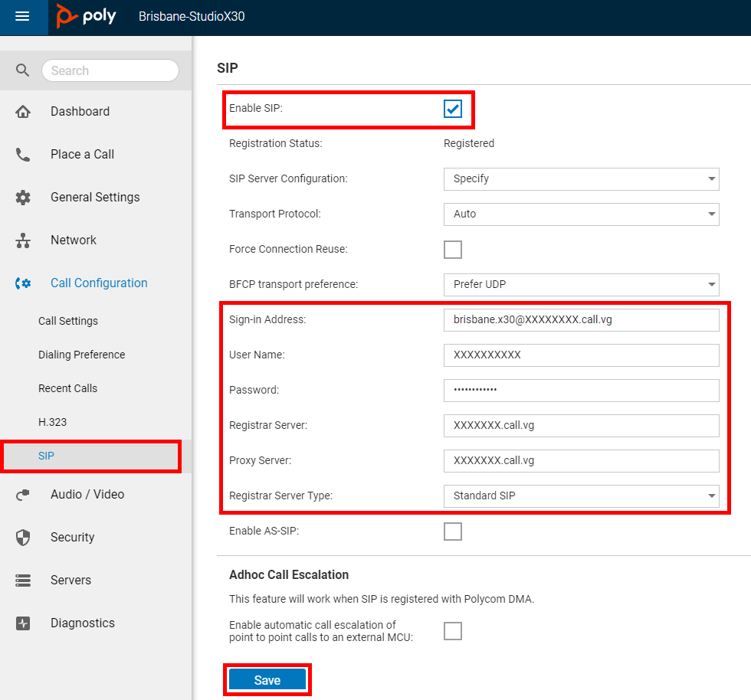Select H.323 in the sidebar
751x700 pixels.
point(53,422)
